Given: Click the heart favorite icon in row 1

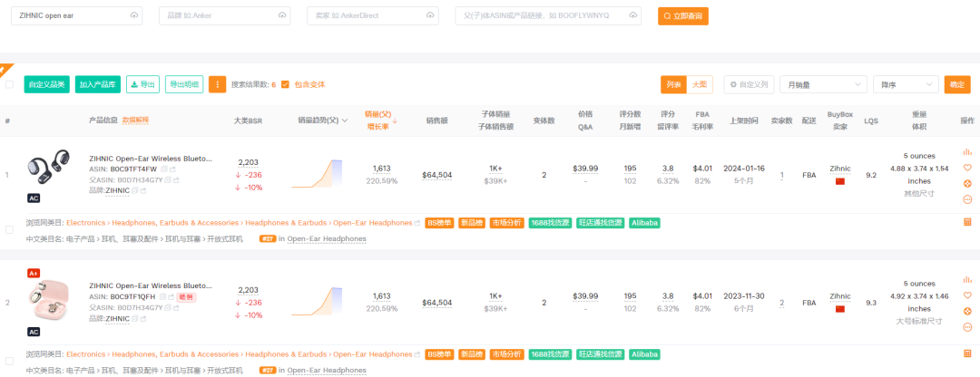Looking at the screenshot, I should (x=967, y=168).
